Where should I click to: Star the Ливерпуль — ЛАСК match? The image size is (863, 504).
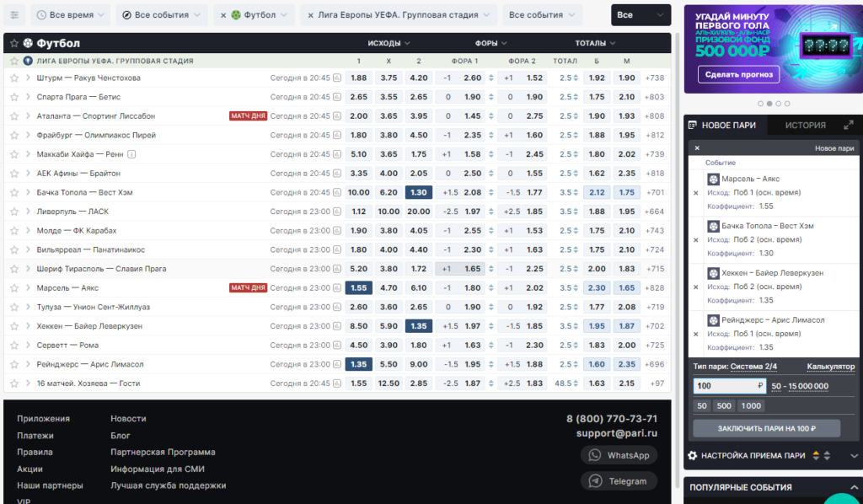tap(14, 212)
